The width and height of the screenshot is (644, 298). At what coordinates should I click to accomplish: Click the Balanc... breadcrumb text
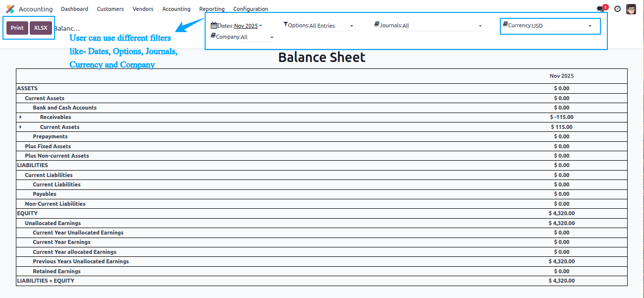point(66,29)
